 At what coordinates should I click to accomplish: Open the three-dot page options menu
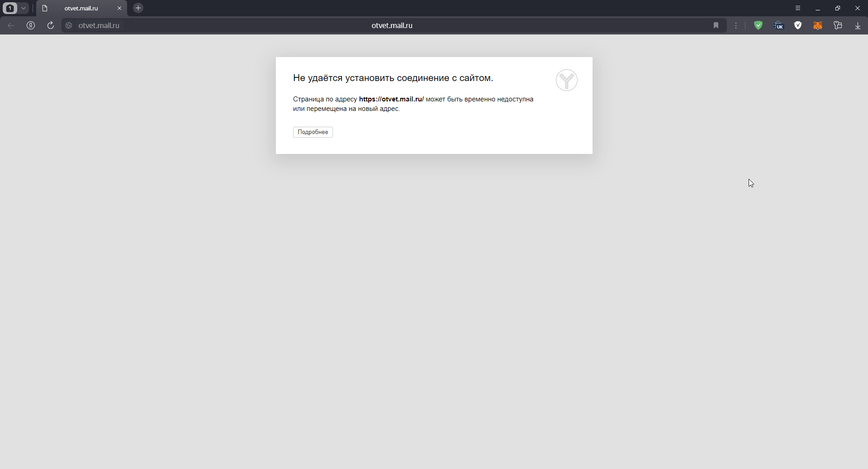pyautogui.click(x=736, y=25)
